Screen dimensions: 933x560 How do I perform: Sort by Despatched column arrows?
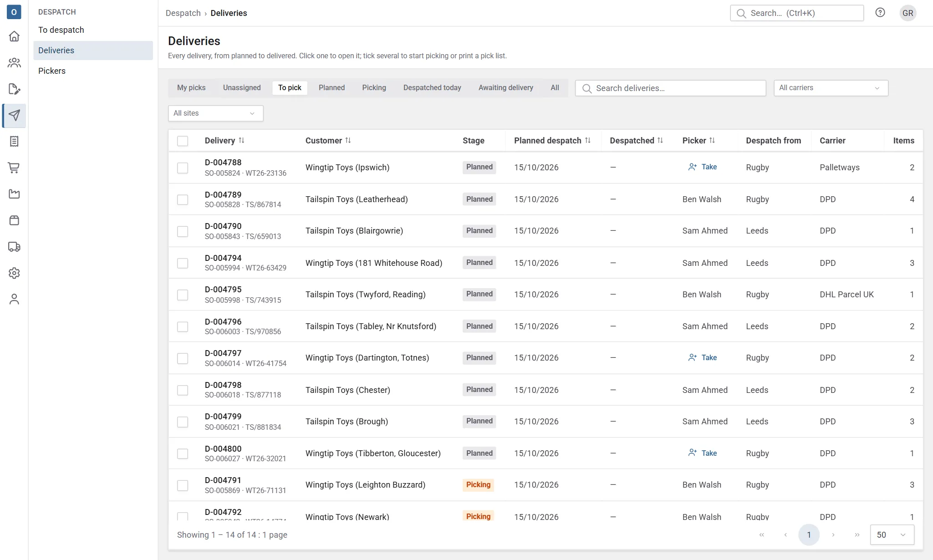660,140
